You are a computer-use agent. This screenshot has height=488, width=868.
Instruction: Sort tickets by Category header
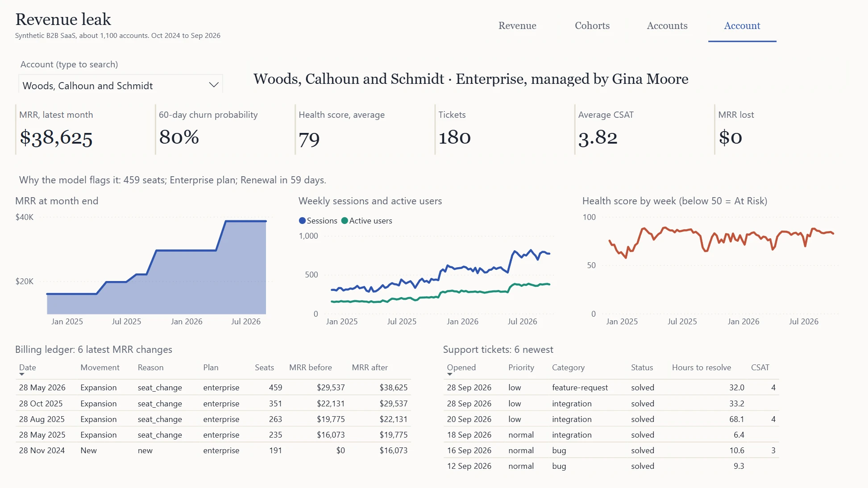click(x=568, y=368)
